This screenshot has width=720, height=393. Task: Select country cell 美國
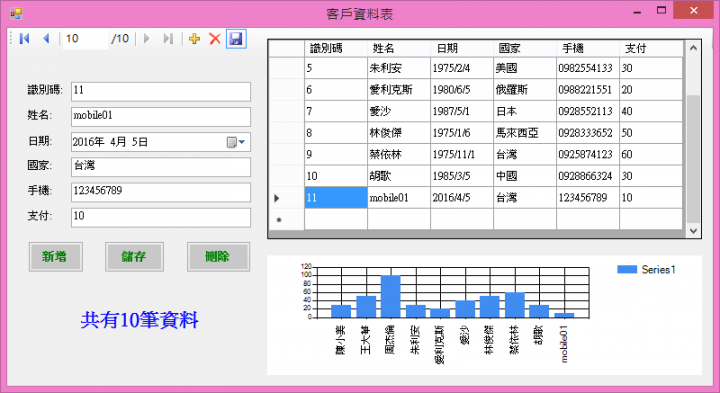coord(525,68)
